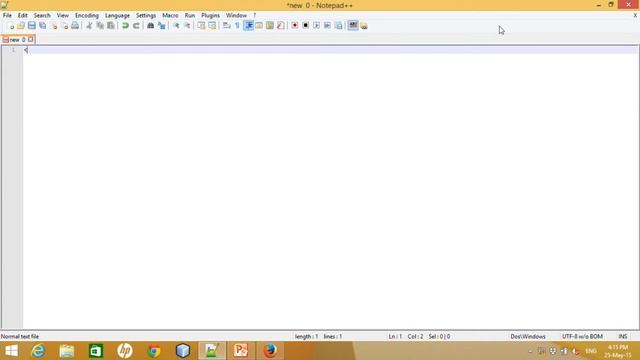This screenshot has height=360, width=640.
Task: Click the Paste clipboard icon
Action: pos(111,26)
